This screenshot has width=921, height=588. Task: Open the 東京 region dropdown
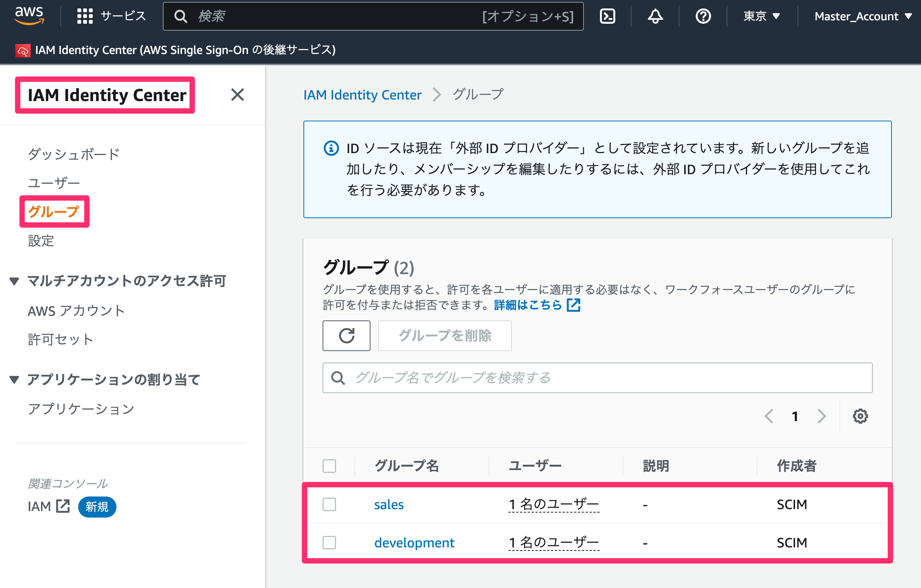(762, 16)
